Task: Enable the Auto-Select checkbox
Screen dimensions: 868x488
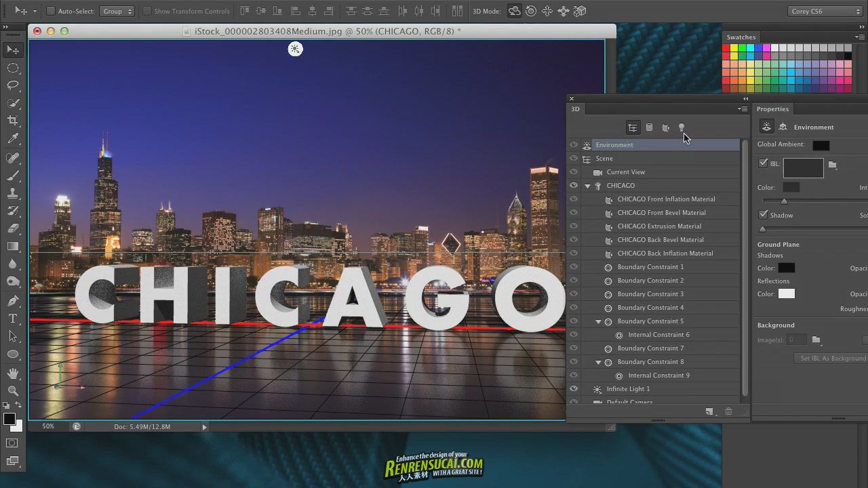Action: point(51,11)
